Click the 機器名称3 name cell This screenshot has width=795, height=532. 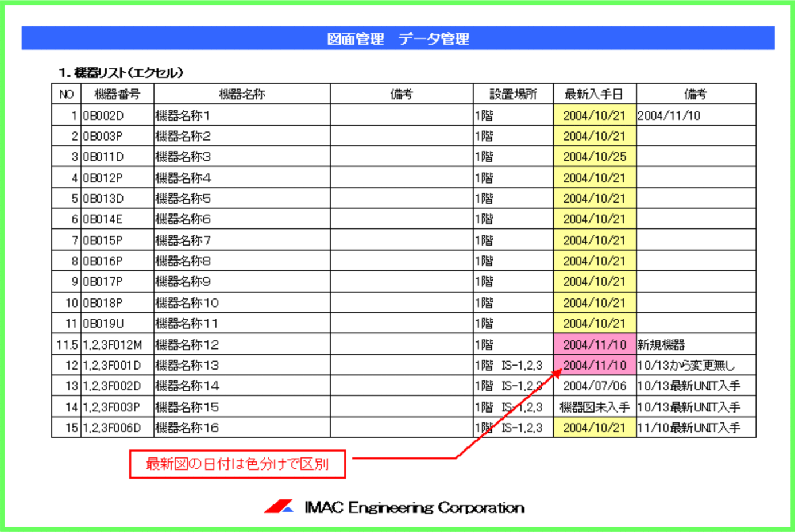tap(242, 156)
